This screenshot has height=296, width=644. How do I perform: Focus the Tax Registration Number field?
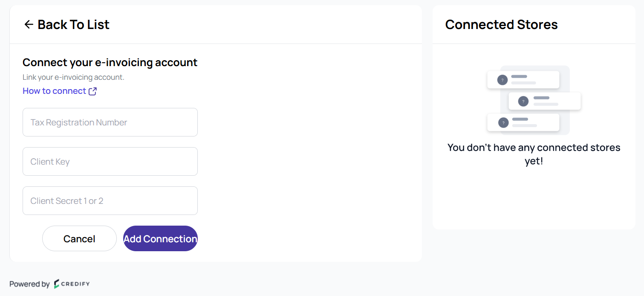(x=110, y=122)
